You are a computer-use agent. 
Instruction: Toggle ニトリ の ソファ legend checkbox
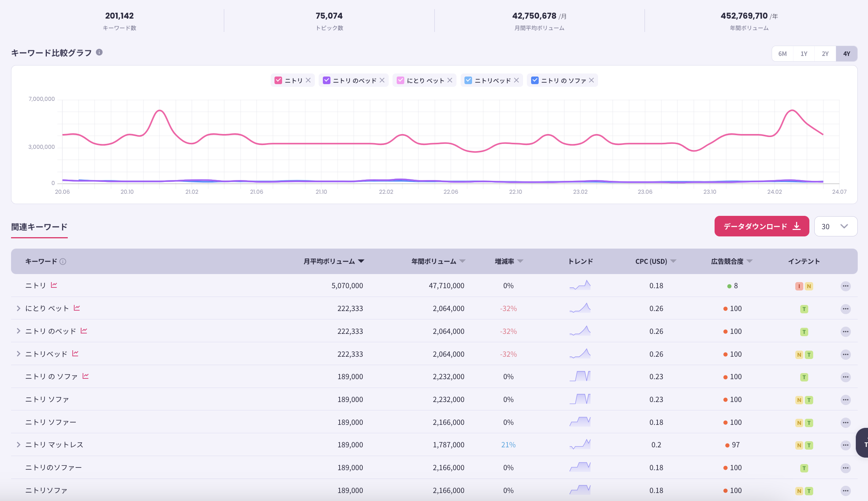(535, 80)
